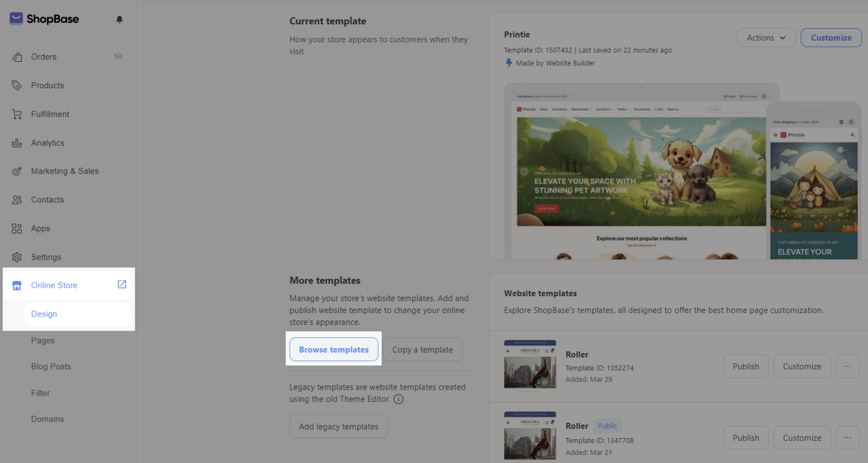
Task: Click the Website Builder lightning icon
Action: (x=509, y=63)
